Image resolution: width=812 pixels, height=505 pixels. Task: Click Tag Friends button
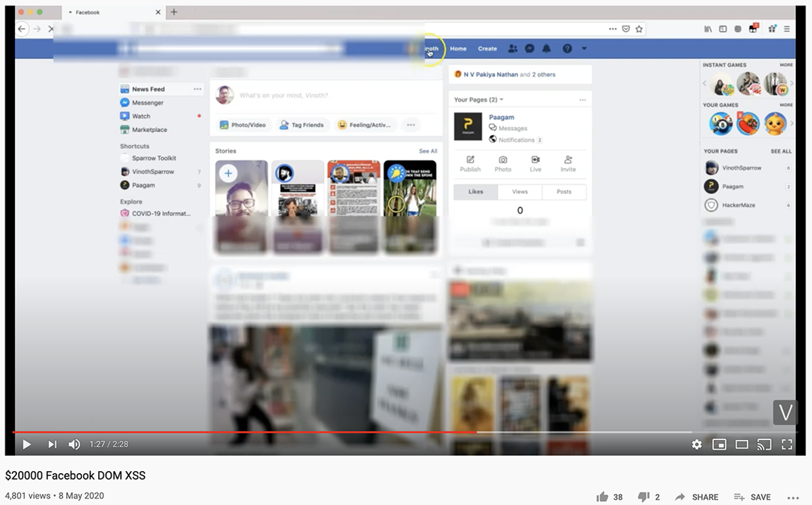pyautogui.click(x=302, y=125)
